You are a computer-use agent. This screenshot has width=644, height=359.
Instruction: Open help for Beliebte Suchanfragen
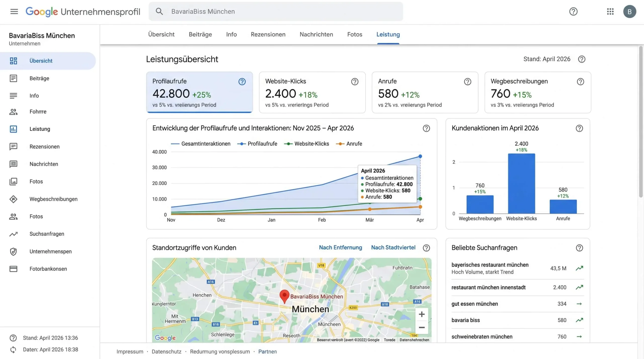[x=579, y=248]
